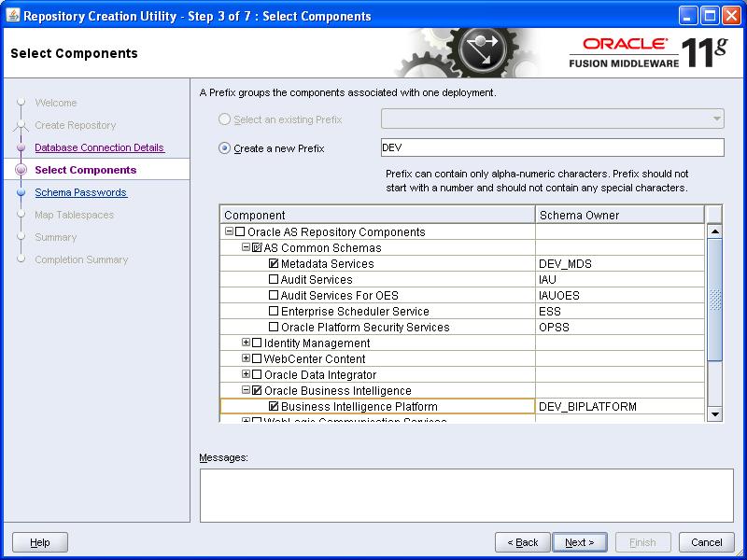
Task: Minimize the Repository Creation Utility window
Action: [687, 16]
